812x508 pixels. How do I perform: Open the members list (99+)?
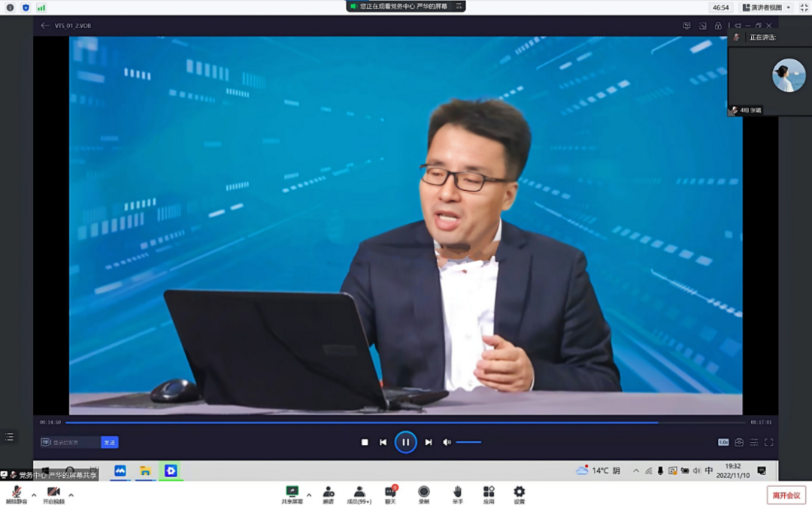pyautogui.click(x=359, y=492)
